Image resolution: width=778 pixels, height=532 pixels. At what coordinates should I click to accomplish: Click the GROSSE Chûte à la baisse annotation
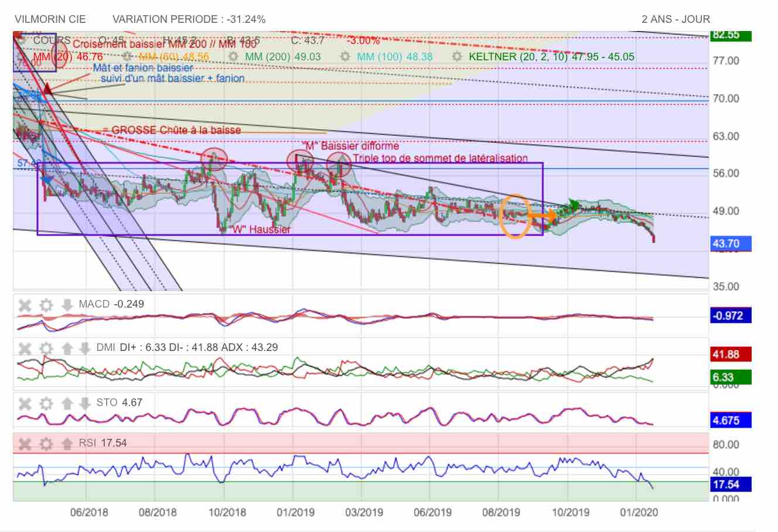coord(171,130)
